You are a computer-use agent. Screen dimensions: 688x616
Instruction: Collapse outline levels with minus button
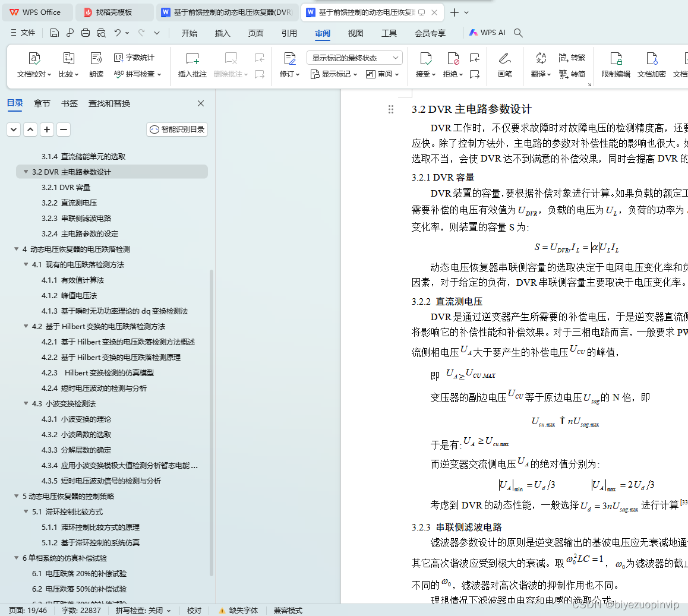[x=63, y=129]
